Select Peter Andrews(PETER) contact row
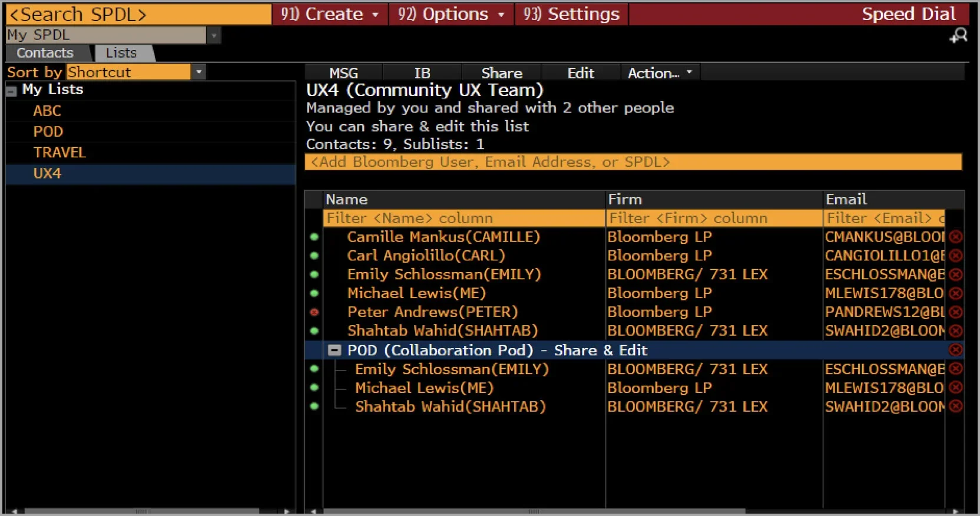 [x=432, y=312]
